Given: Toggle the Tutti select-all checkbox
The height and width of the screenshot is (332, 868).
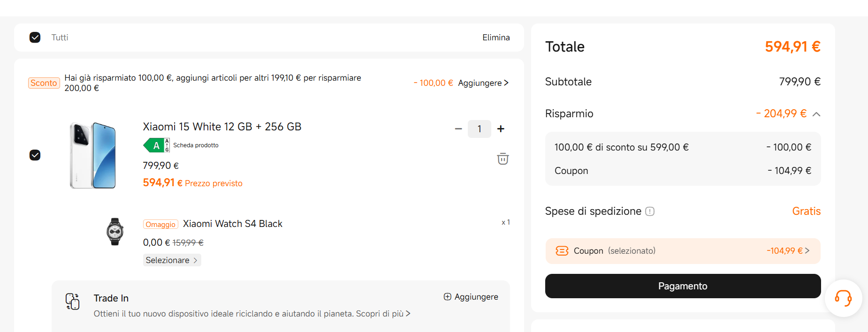Looking at the screenshot, I should click(x=35, y=38).
